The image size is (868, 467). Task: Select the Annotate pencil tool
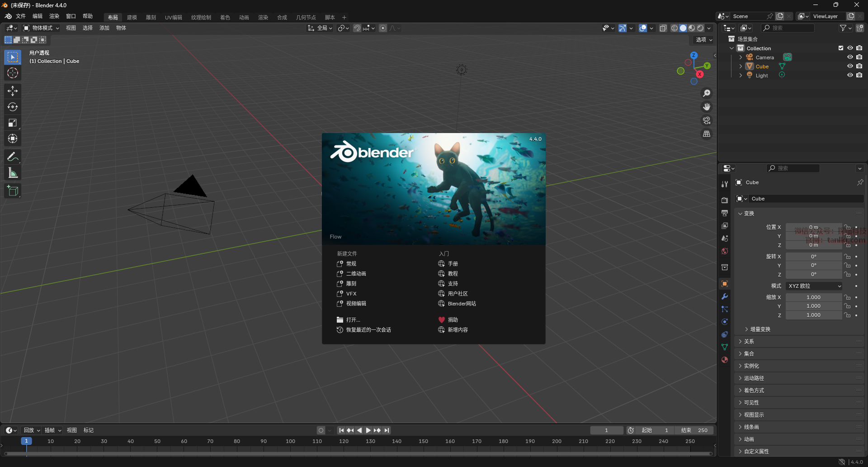[13, 157]
